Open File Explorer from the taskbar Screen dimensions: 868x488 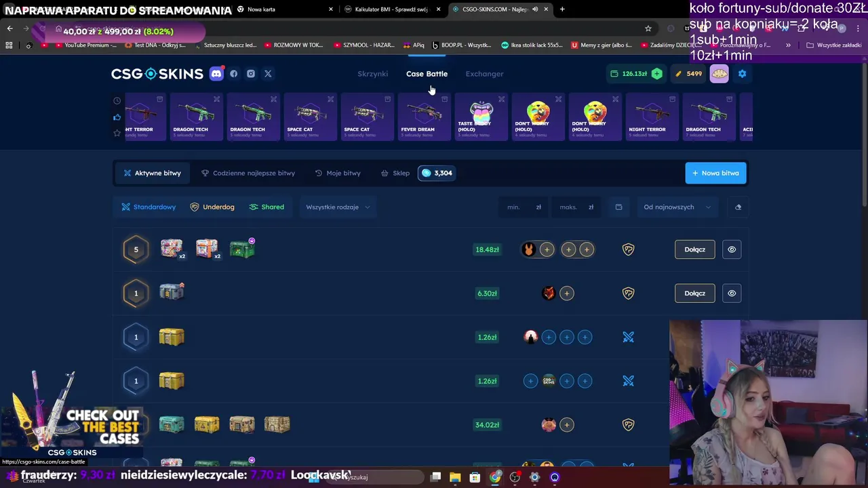tap(455, 477)
